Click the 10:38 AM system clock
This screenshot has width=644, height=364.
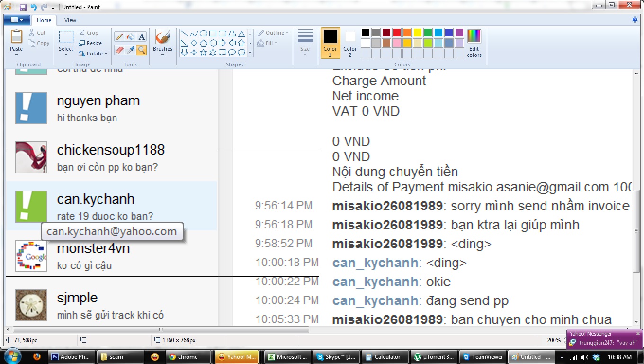[620, 357]
